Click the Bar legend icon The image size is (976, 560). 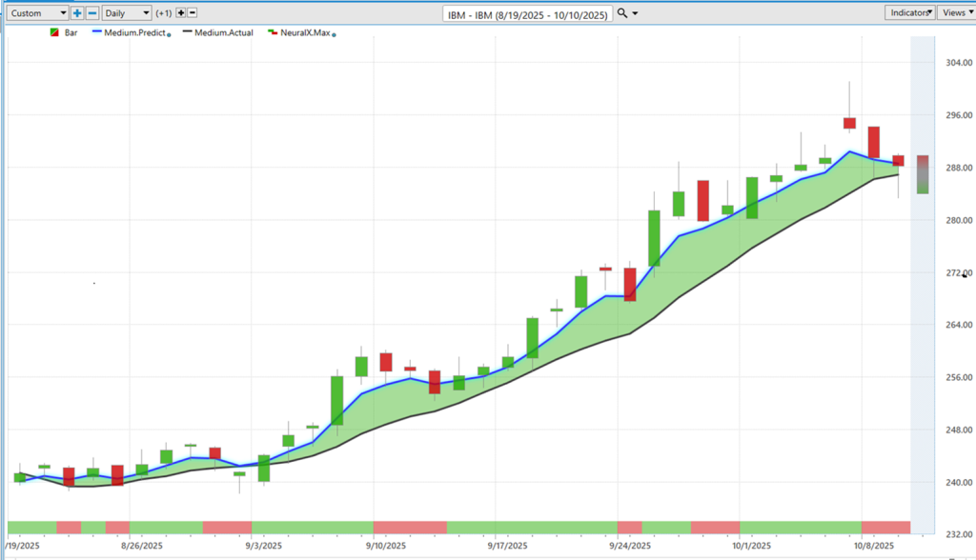click(53, 32)
